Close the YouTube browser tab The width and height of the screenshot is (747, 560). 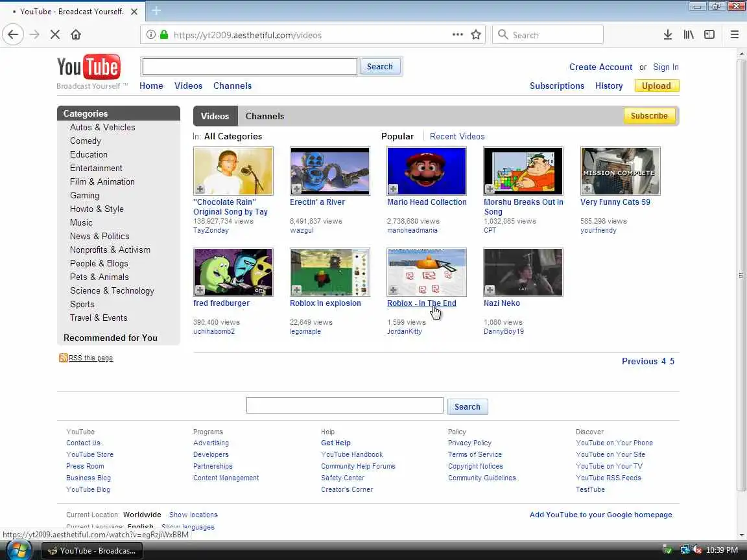point(134,12)
